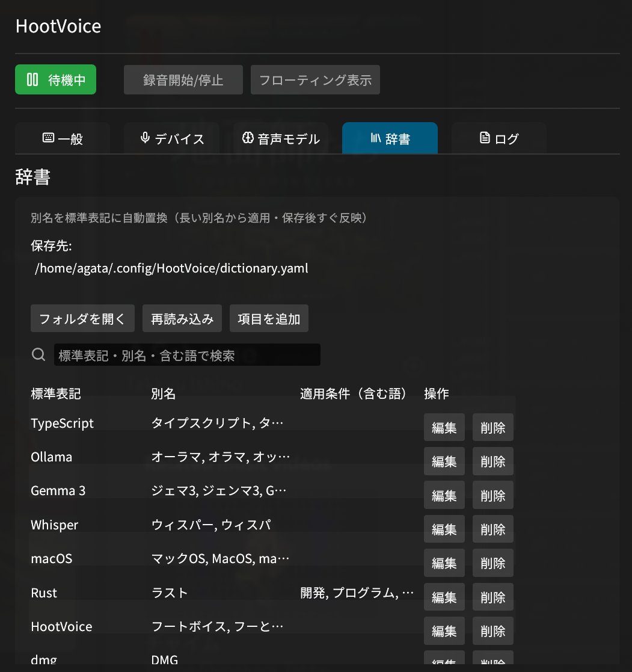Edit the Whisper entry
Viewport: 632px width, 672px height.
pos(444,529)
